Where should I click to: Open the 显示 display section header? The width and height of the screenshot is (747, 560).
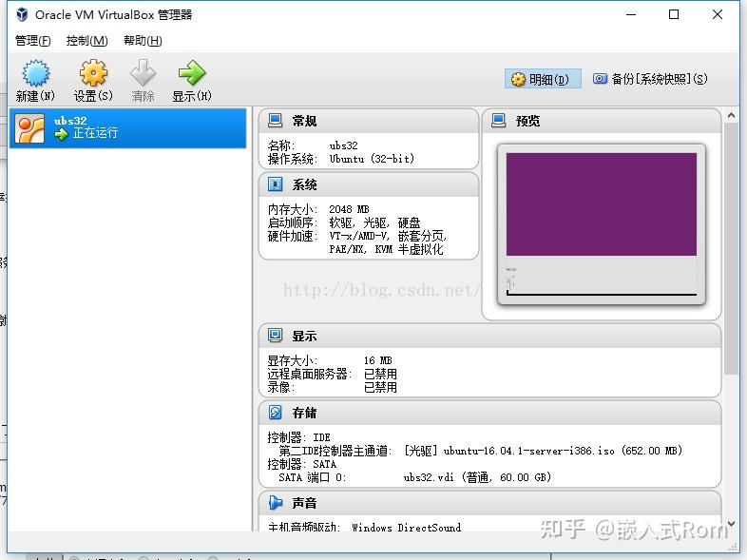click(489, 336)
